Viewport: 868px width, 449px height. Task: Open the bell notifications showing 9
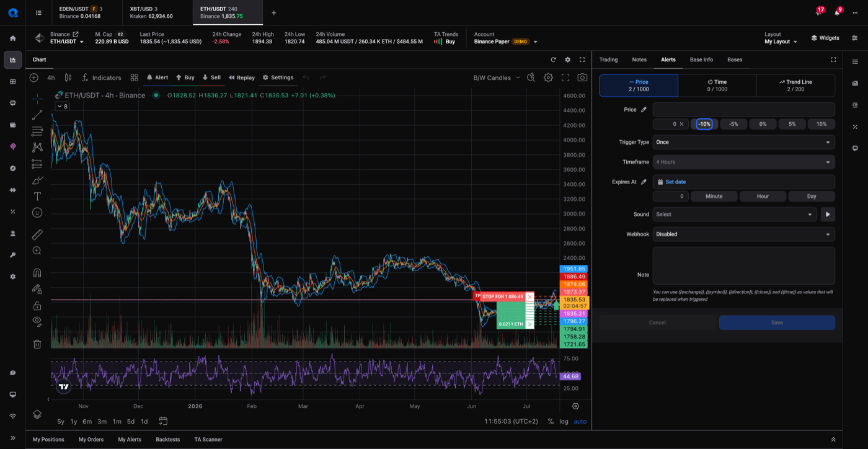click(837, 12)
